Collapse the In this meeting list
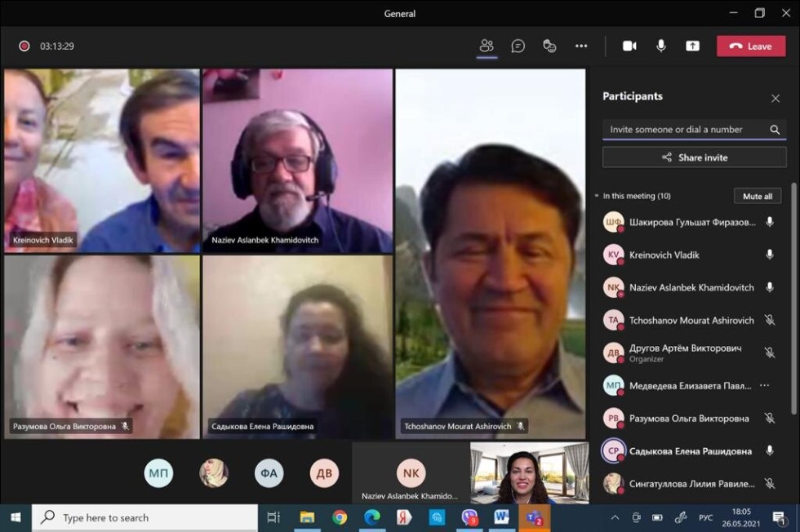This screenshot has height=532, width=800. coord(597,197)
